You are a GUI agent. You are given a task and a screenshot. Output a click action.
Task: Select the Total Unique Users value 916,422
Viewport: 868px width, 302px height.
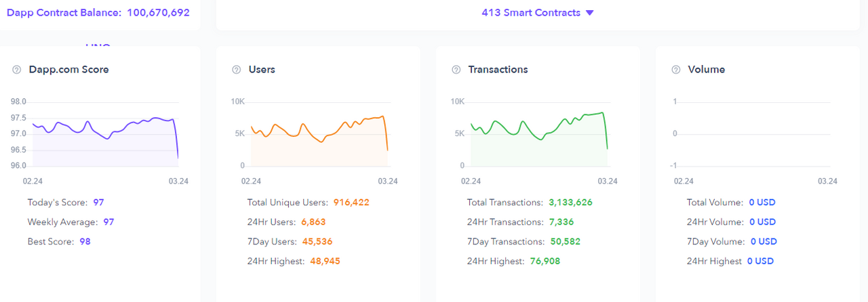[351, 202]
